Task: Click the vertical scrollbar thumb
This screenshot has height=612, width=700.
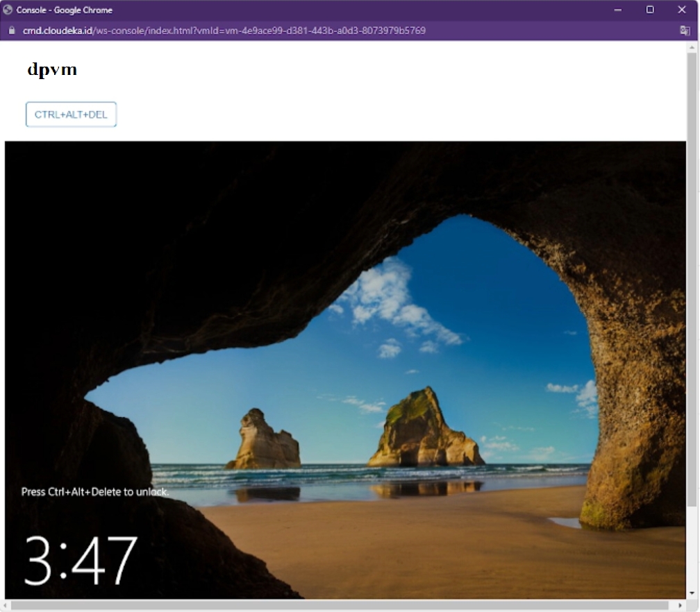Action: click(x=692, y=278)
